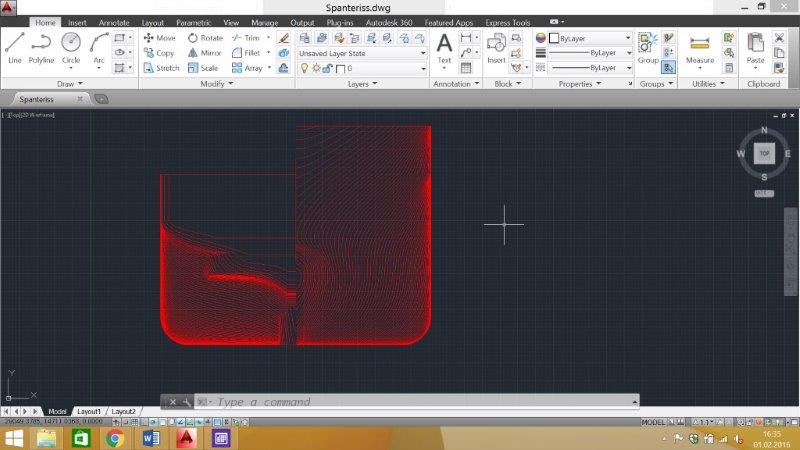The image size is (800, 450).
Task: Open Word from the Windows taskbar
Action: [x=151, y=438]
